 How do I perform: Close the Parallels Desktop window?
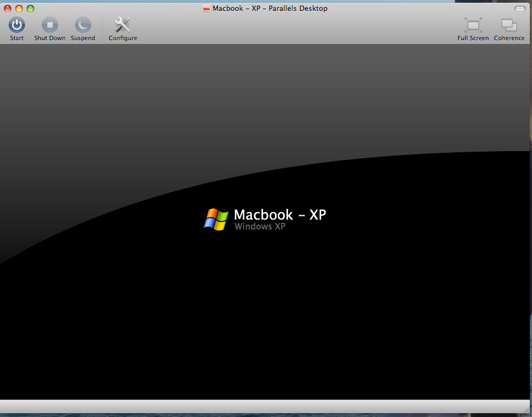(8, 9)
